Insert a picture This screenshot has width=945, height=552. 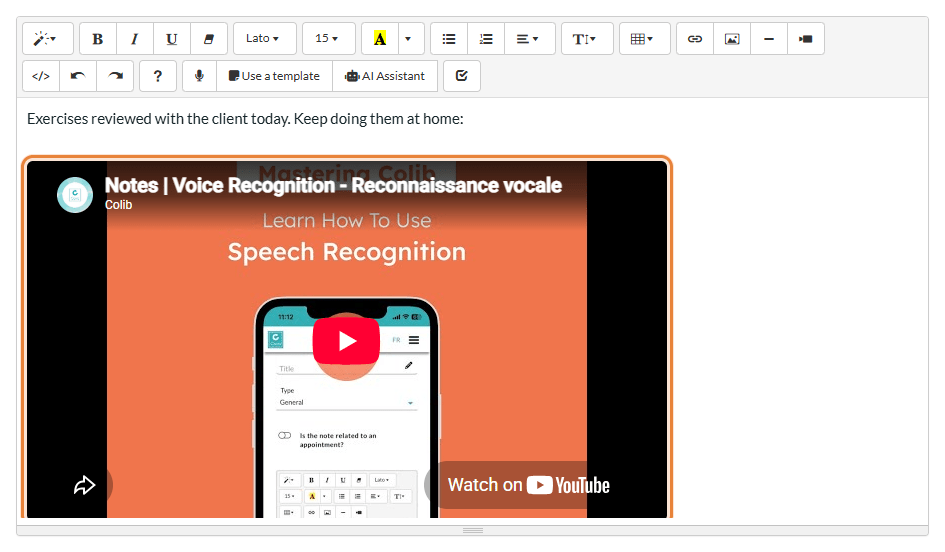click(x=732, y=39)
